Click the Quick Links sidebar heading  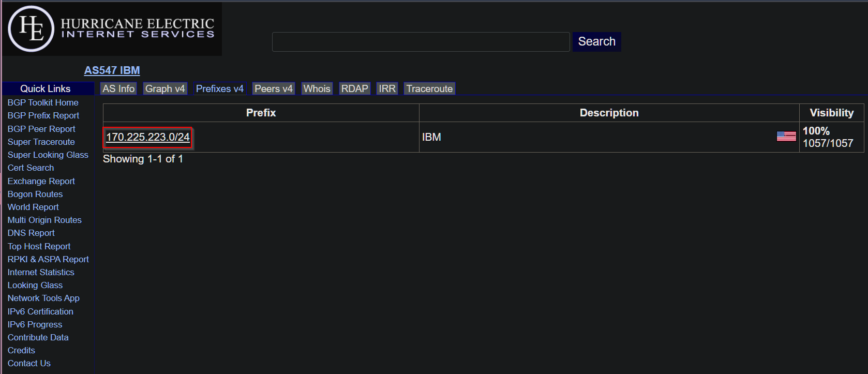[46, 88]
